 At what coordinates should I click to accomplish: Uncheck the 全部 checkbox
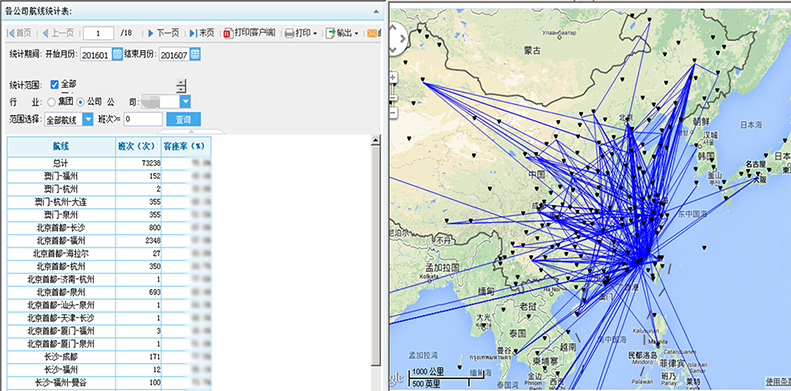pyautogui.click(x=54, y=85)
